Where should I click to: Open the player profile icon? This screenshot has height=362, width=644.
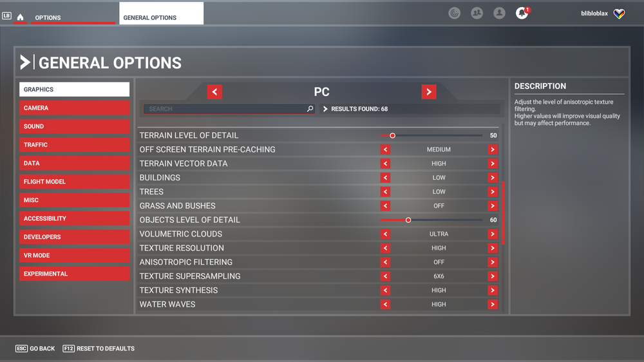[x=499, y=13]
